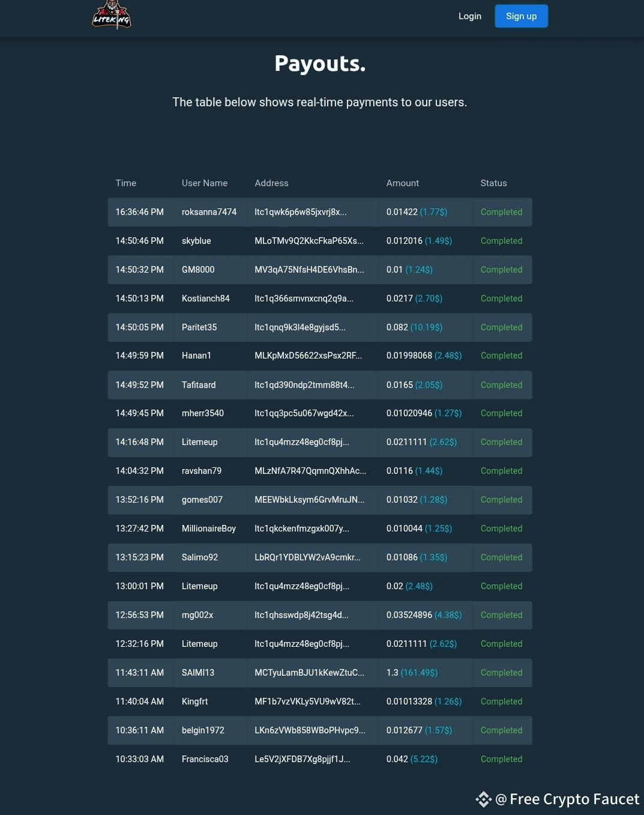Screen dimensions: 644x815
Task: Click the Sign up button
Action: 522,16
